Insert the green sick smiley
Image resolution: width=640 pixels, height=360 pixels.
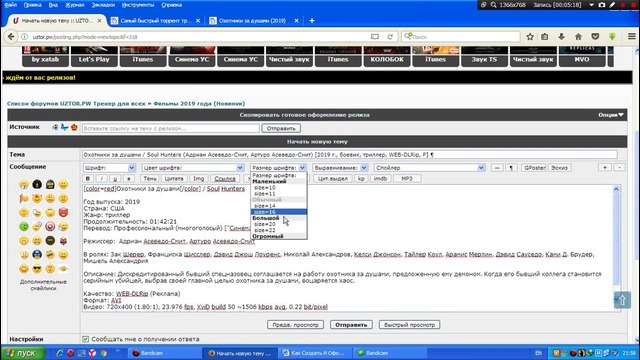[x=24, y=227]
